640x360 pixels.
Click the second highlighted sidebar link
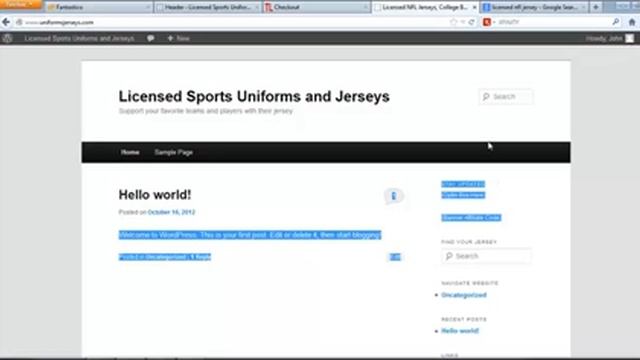tap(463, 195)
